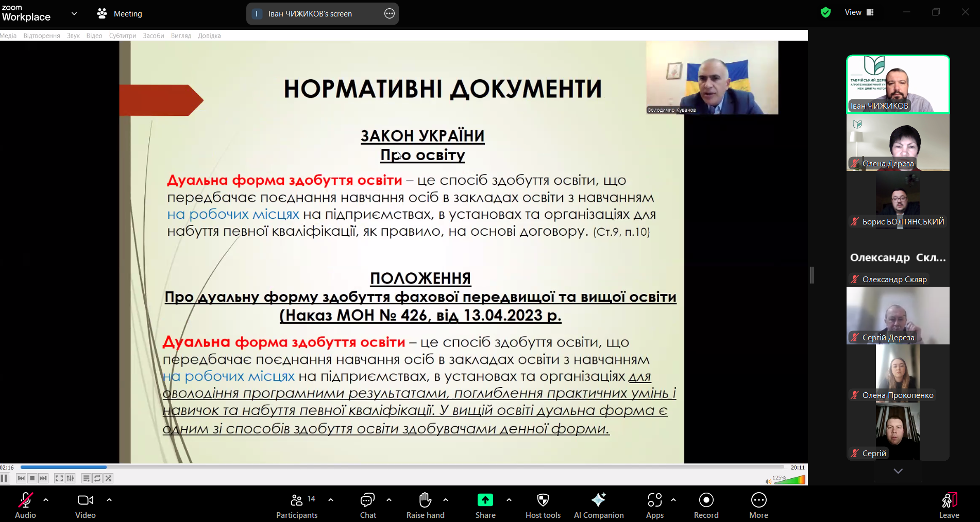Start recording with the Record button

706,505
